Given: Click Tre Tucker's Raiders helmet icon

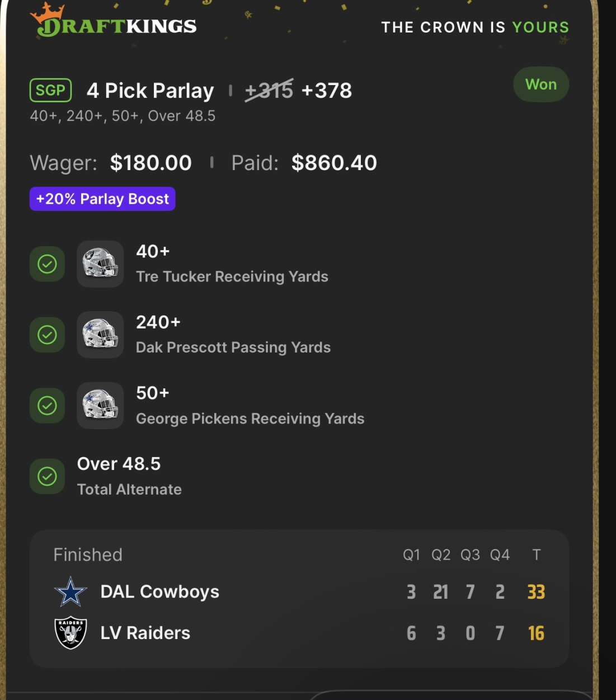Looking at the screenshot, I should click(x=100, y=264).
